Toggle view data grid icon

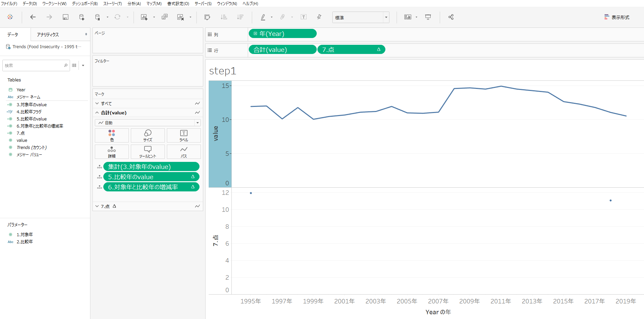(74, 65)
